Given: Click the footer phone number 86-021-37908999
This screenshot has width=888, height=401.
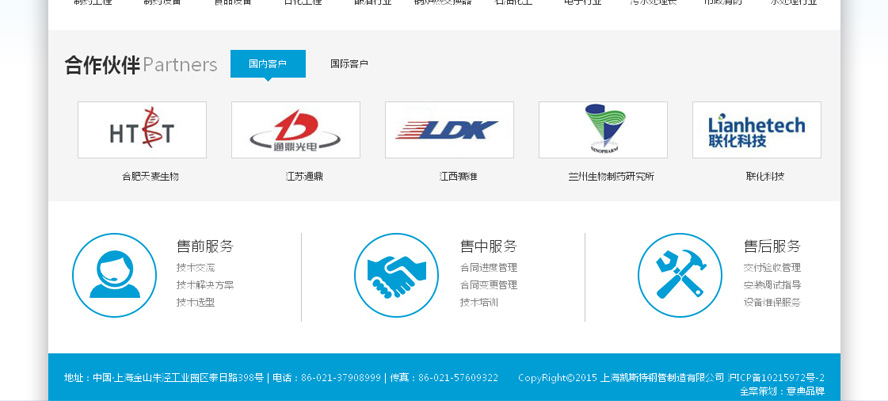Looking at the screenshot, I should tap(341, 378).
